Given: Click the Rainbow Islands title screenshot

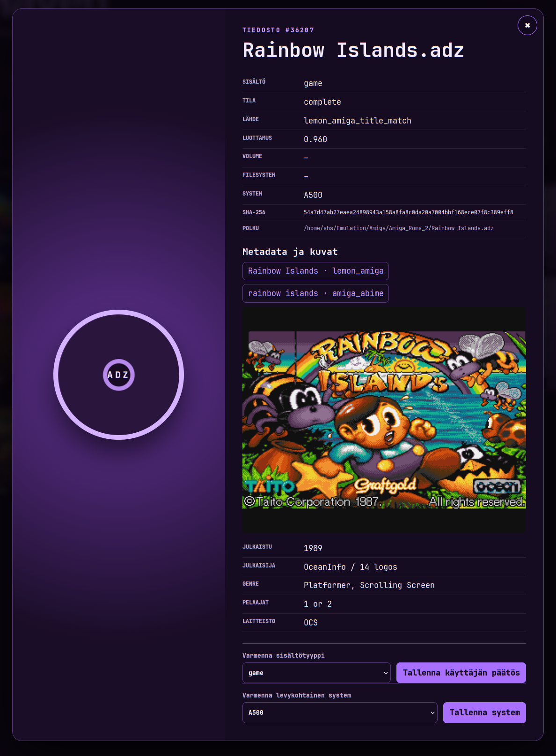Looking at the screenshot, I should 384,420.
